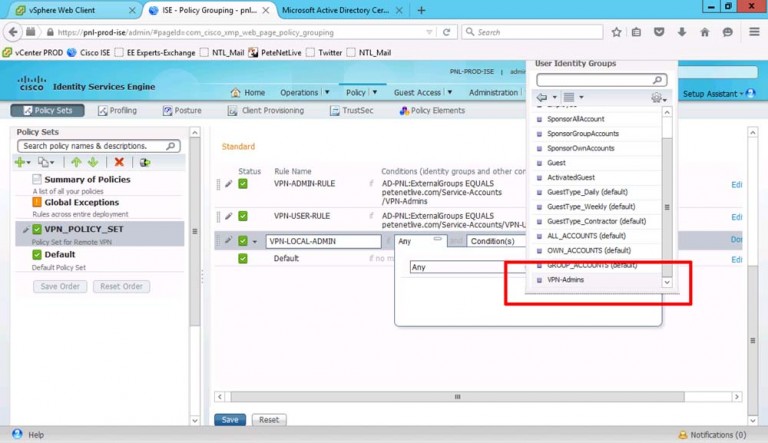
Task: Click list view icon in identity groups panel
Action: (x=569, y=97)
